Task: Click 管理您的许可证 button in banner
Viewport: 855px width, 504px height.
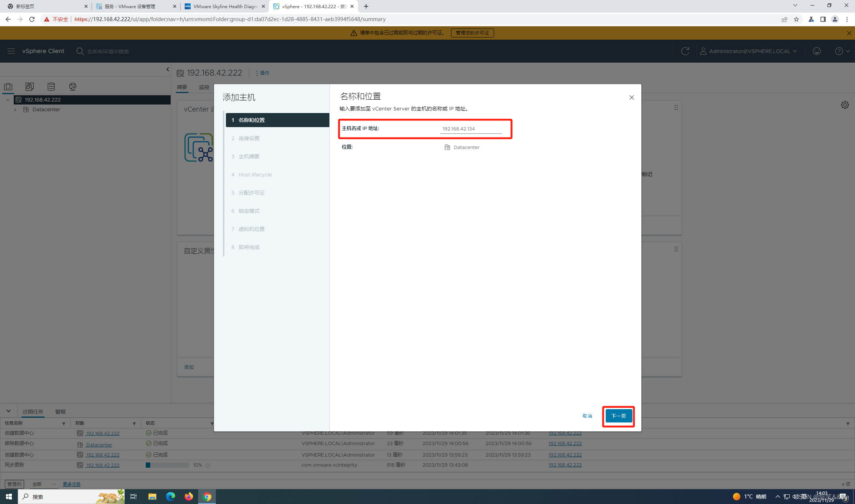Action: (472, 33)
